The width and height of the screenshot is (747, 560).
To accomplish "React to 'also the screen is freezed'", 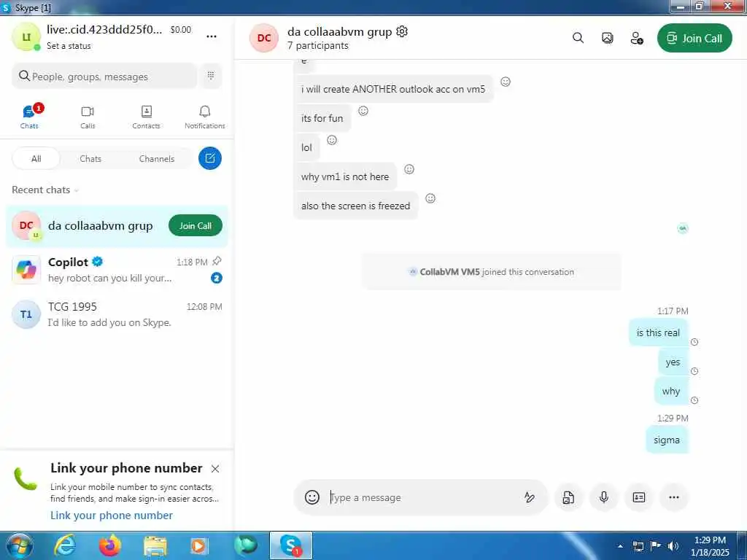I will (430, 198).
